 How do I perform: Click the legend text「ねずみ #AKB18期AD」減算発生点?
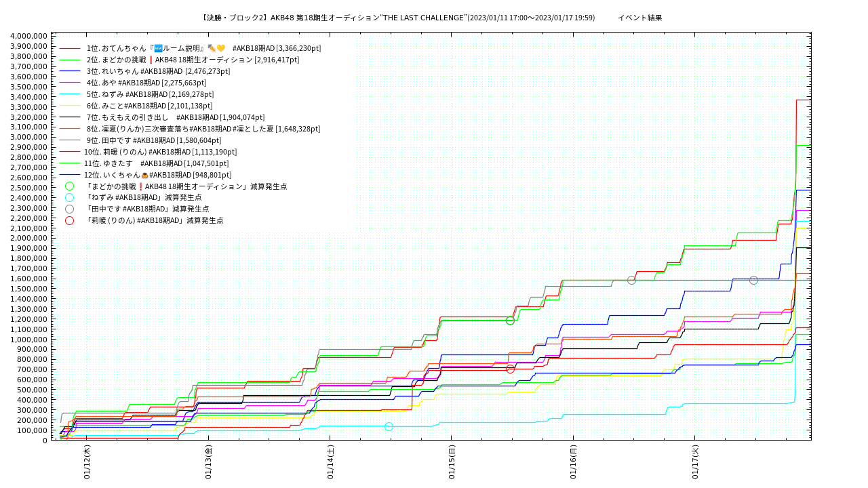[x=143, y=197]
